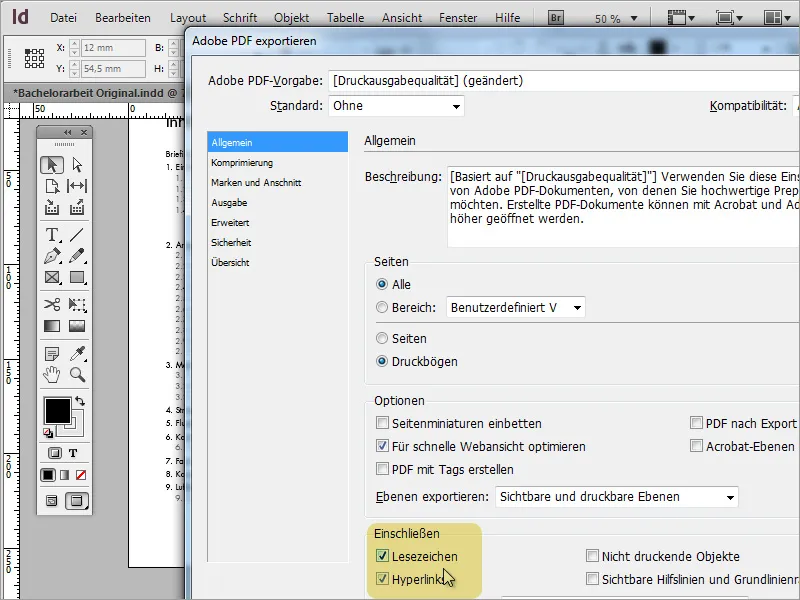Enable Seitenminiaturen einbetten checkbox
The image size is (800, 600).
point(382,423)
